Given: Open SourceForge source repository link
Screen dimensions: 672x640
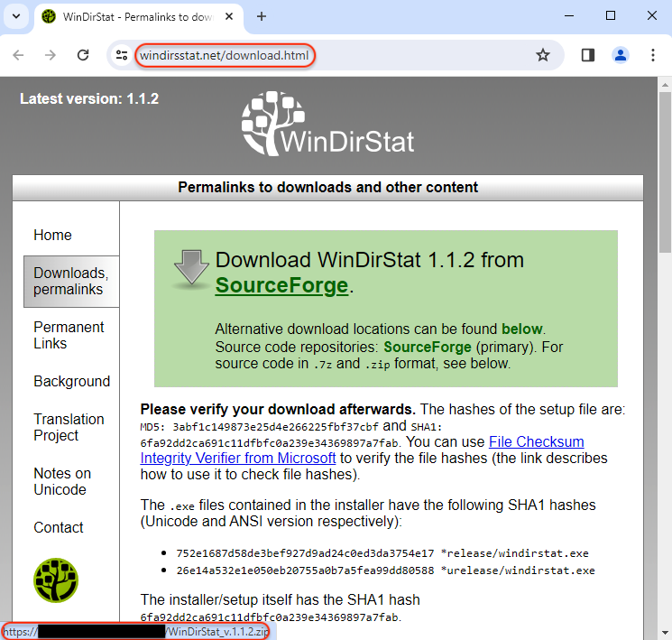Looking at the screenshot, I should (428, 347).
